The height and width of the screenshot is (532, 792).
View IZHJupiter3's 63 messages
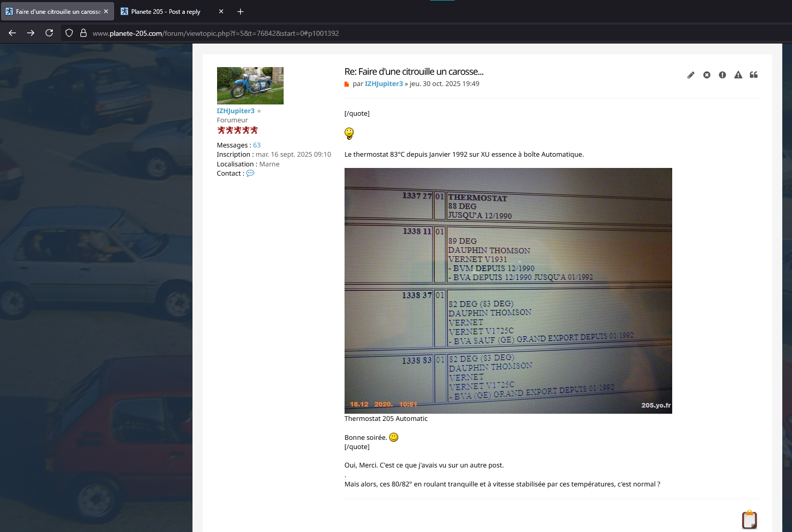pyautogui.click(x=256, y=145)
